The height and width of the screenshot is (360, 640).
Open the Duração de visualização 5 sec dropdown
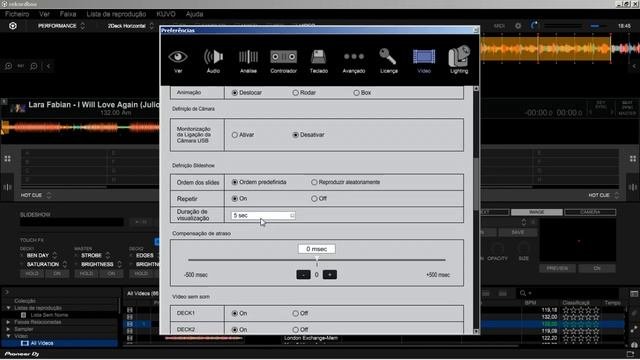tap(263, 216)
